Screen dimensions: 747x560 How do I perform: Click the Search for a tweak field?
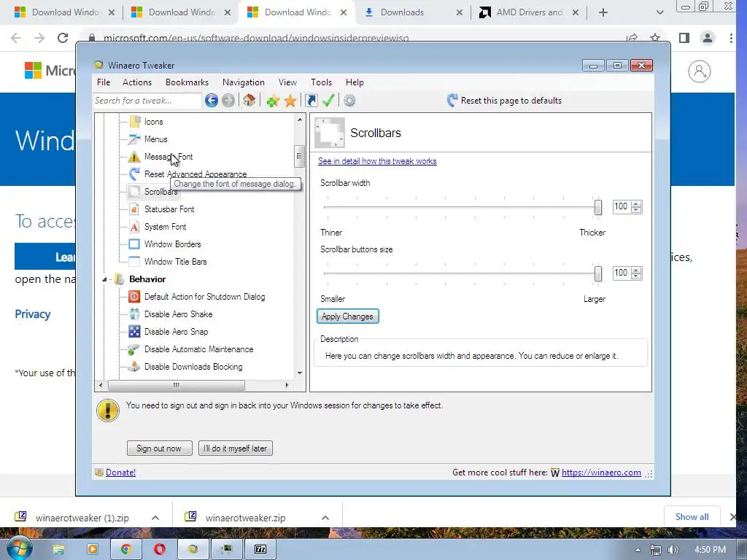coord(147,101)
